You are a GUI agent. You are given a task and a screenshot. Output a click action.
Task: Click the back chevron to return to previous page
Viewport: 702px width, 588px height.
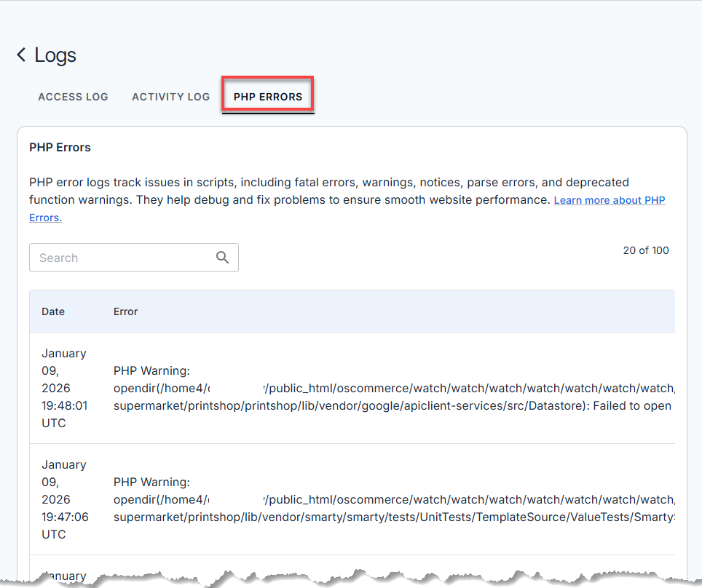tap(20, 55)
